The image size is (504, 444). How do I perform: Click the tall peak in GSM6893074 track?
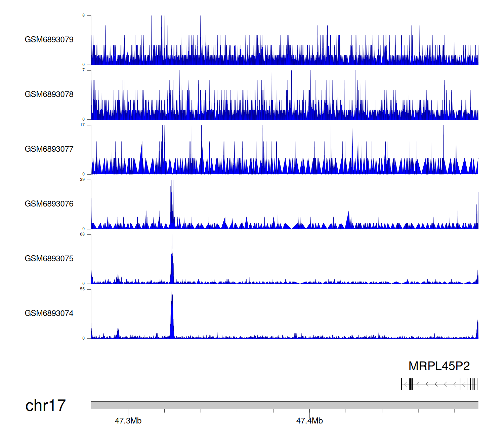172,314
